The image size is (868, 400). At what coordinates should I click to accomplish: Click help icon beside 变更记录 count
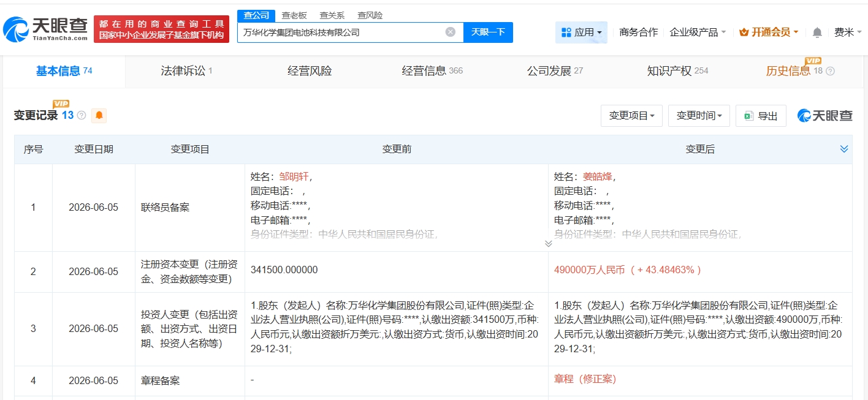[82, 115]
